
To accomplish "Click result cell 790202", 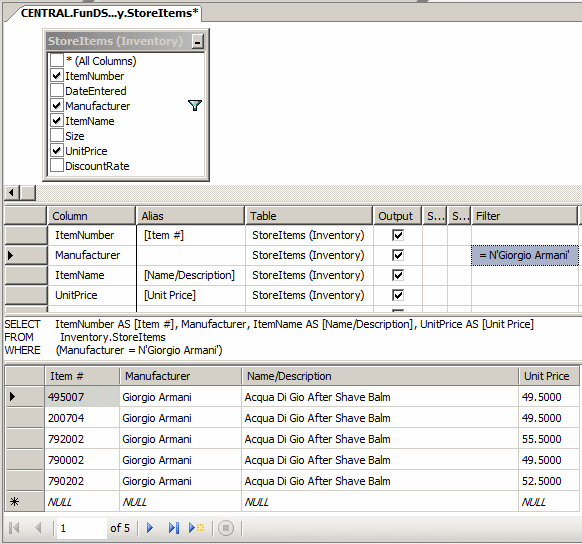I will (x=82, y=481).
